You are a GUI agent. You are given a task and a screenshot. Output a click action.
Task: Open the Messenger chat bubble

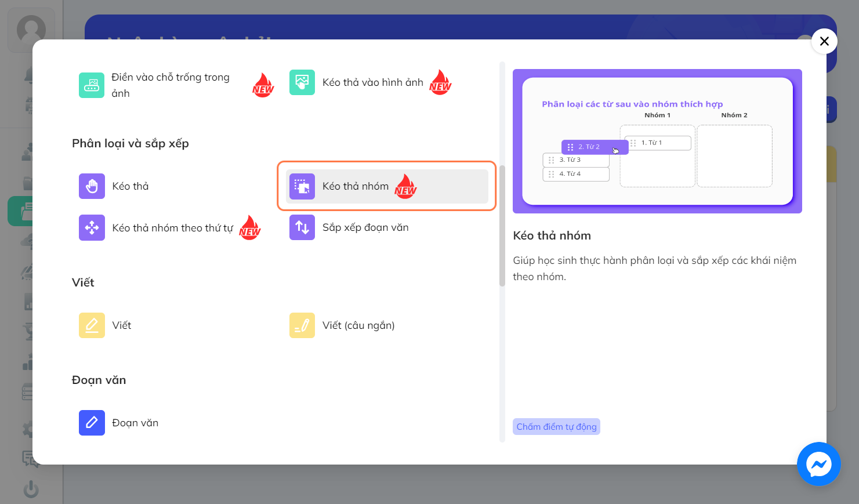819,464
